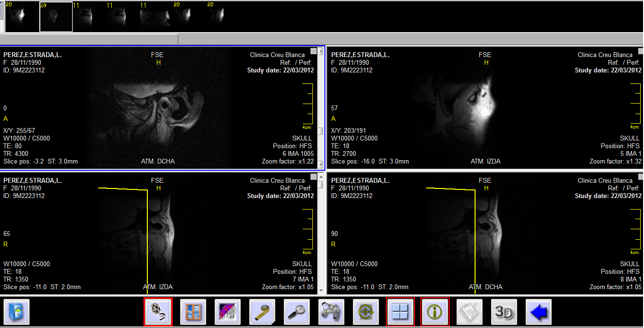Select the first thumbnail labeled 20
Image resolution: width=644 pixels, height=328 pixels.
point(23,16)
